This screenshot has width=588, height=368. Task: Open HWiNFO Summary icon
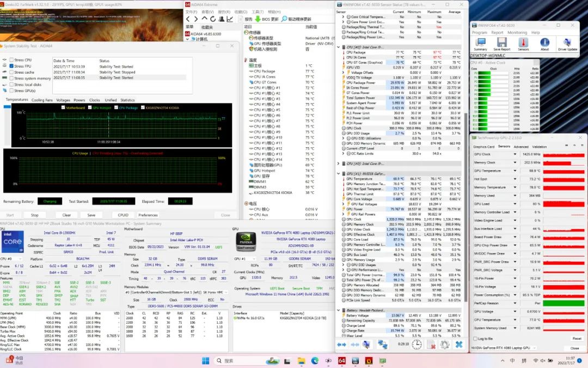click(480, 42)
